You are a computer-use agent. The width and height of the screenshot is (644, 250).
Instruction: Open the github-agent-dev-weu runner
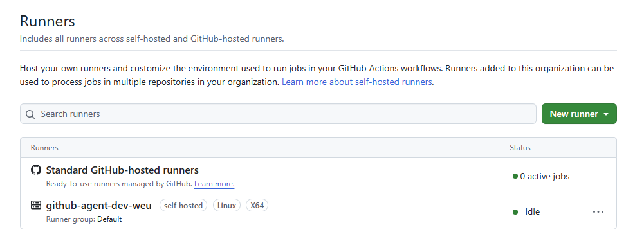(98, 205)
